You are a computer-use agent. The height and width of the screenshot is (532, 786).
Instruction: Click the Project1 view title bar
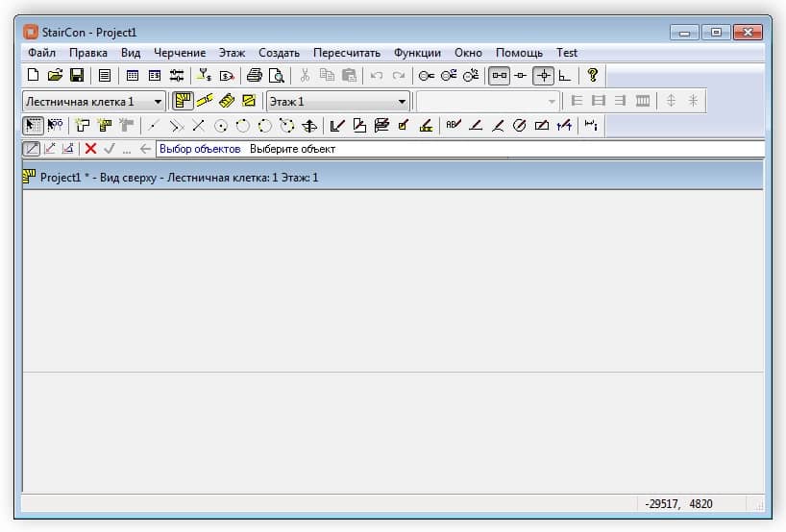click(384, 177)
